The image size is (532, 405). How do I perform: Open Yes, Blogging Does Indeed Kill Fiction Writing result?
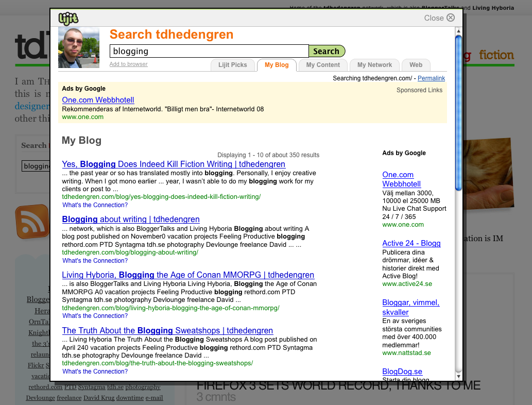coord(174,164)
